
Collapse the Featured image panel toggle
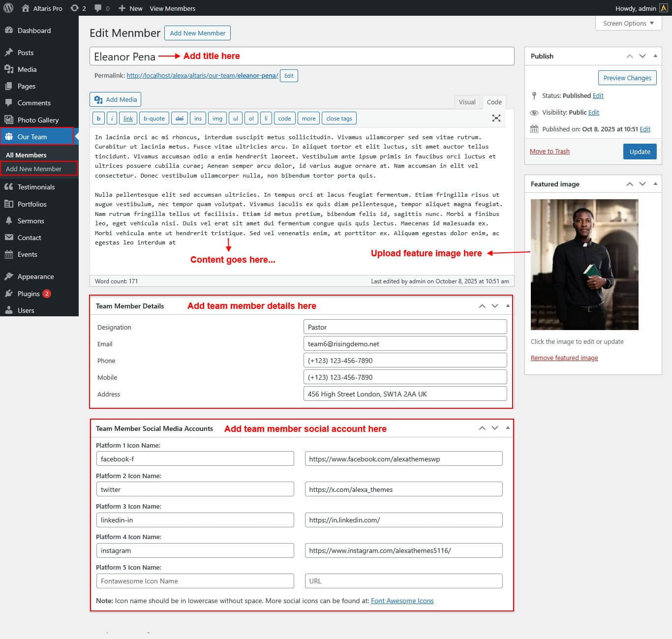(655, 184)
